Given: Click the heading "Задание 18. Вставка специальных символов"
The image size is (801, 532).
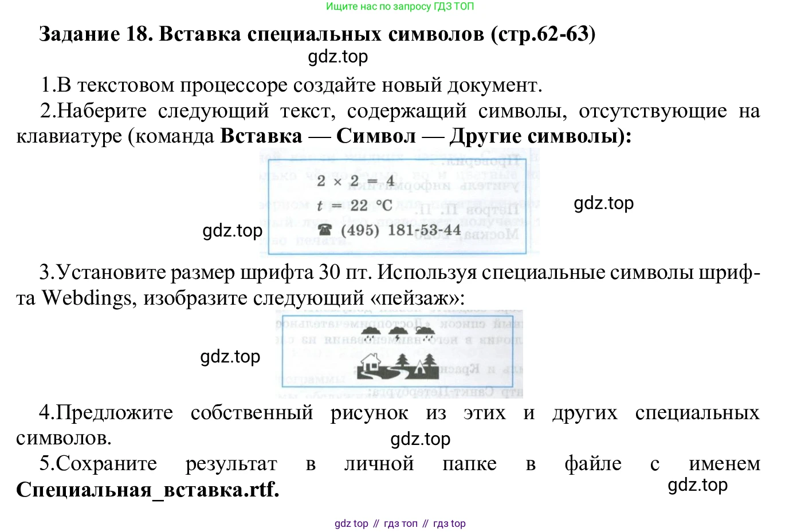Looking at the screenshot, I should 262,34.
